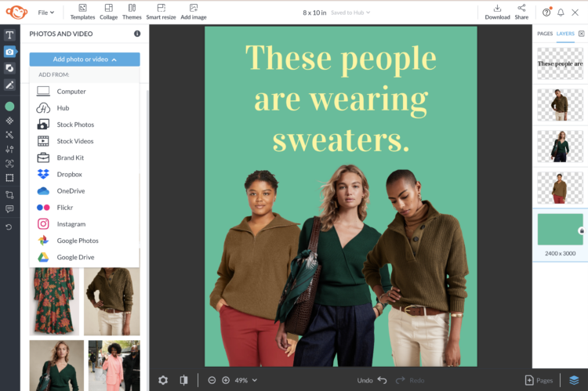
Task: Click Add image in toolbar
Action: click(194, 12)
